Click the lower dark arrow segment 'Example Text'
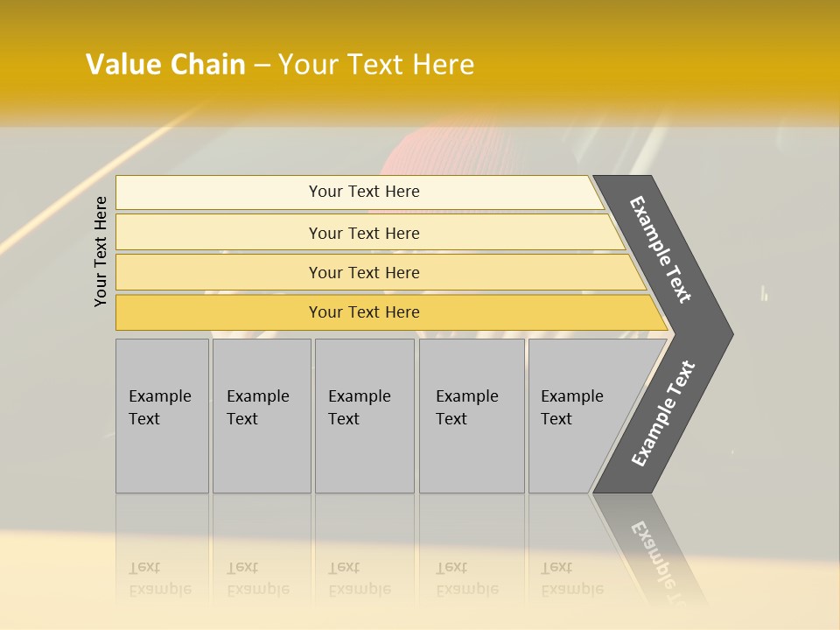 point(662,415)
